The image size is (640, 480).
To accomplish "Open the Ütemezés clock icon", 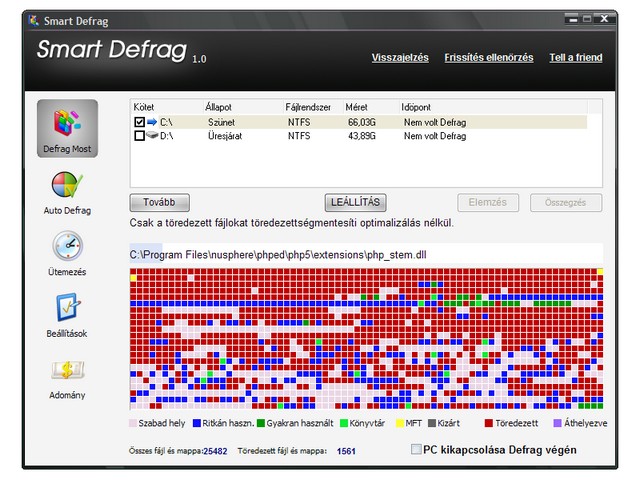I will [x=67, y=246].
